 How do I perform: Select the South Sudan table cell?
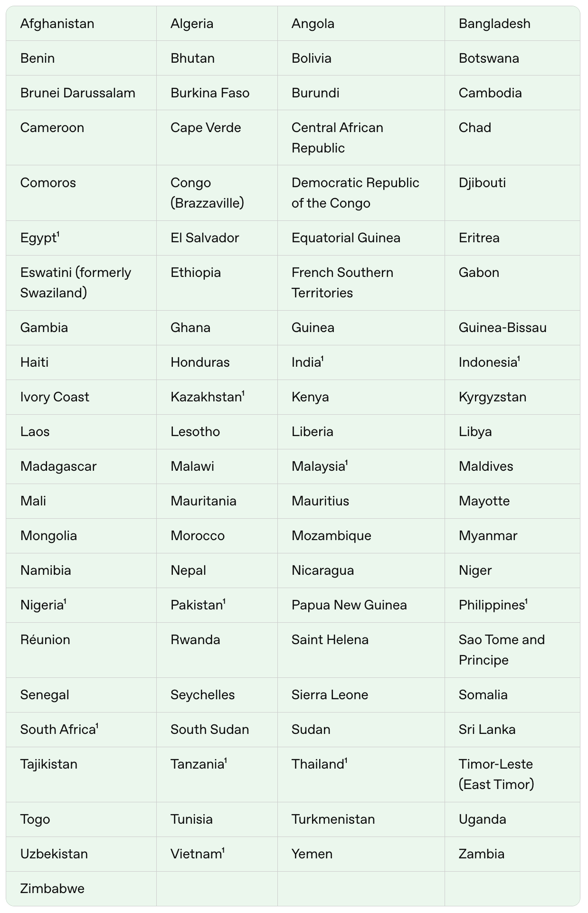tap(209, 730)
